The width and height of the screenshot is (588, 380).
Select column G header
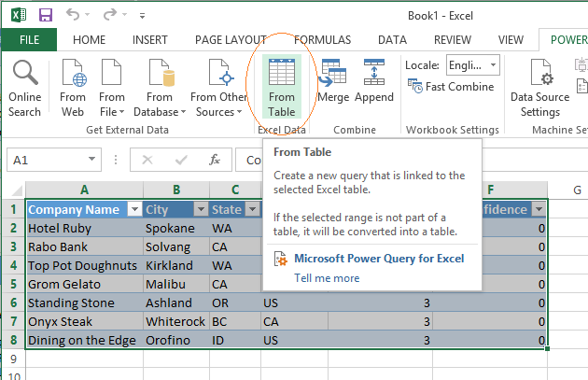click(x=577, y=190)
